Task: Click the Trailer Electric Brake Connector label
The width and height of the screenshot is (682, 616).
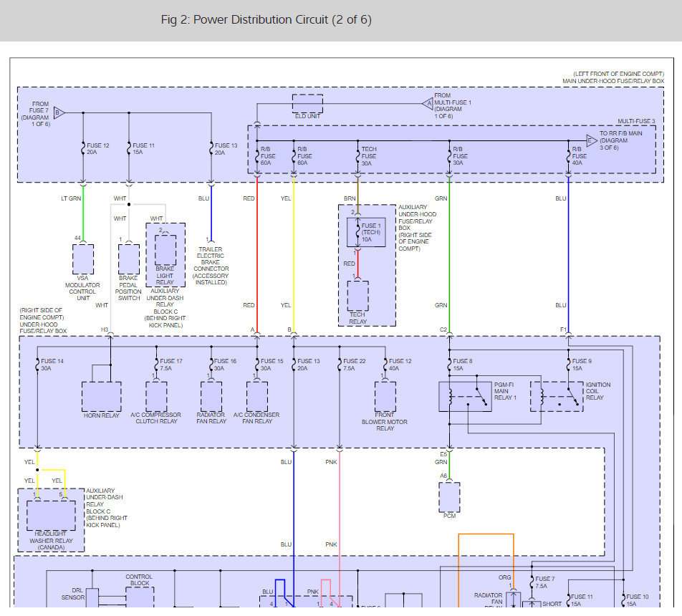Action: pos(211,266)
